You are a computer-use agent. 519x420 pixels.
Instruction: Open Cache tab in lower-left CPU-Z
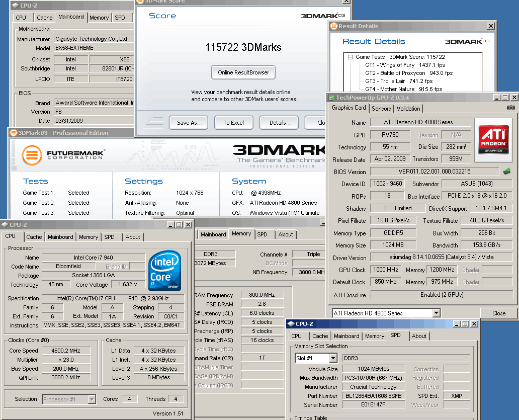34,237
